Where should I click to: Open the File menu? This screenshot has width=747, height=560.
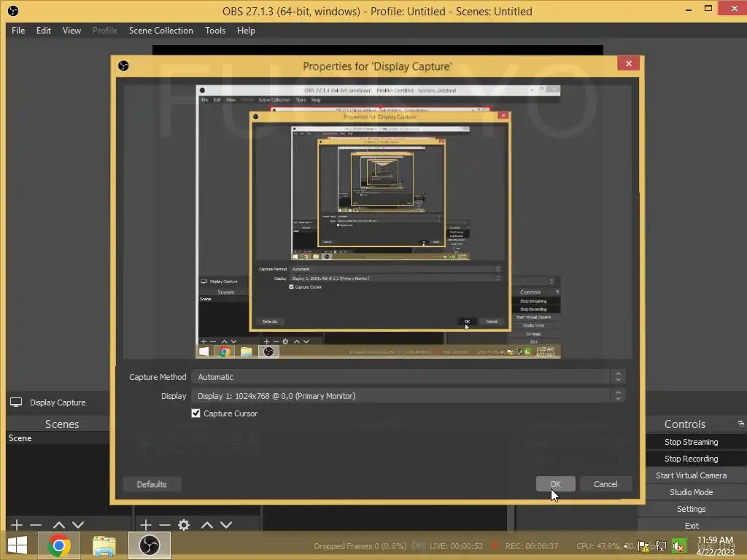click(x=18, y=31)
